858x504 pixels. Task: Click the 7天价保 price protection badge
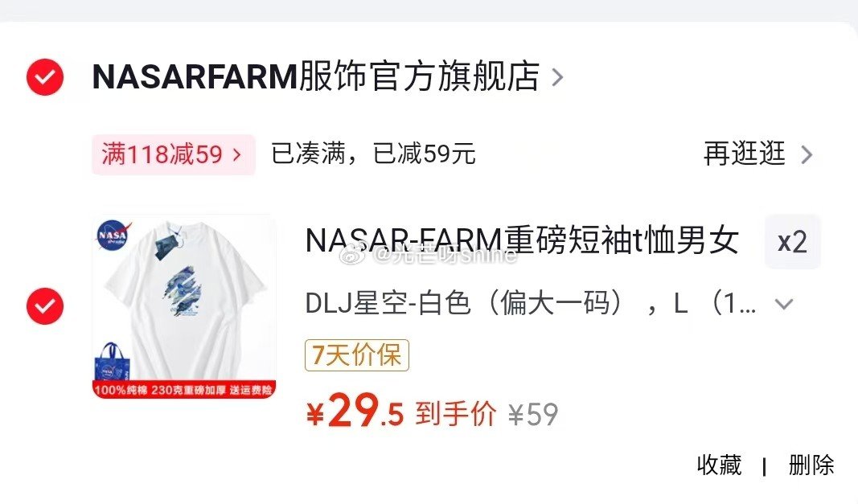tap(357, 355)
